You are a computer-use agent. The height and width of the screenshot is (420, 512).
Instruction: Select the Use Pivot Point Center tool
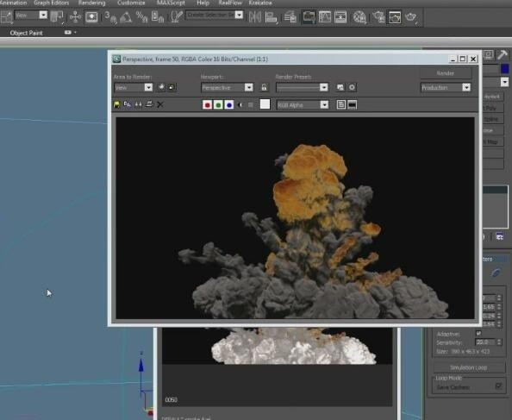click(57, 17)
